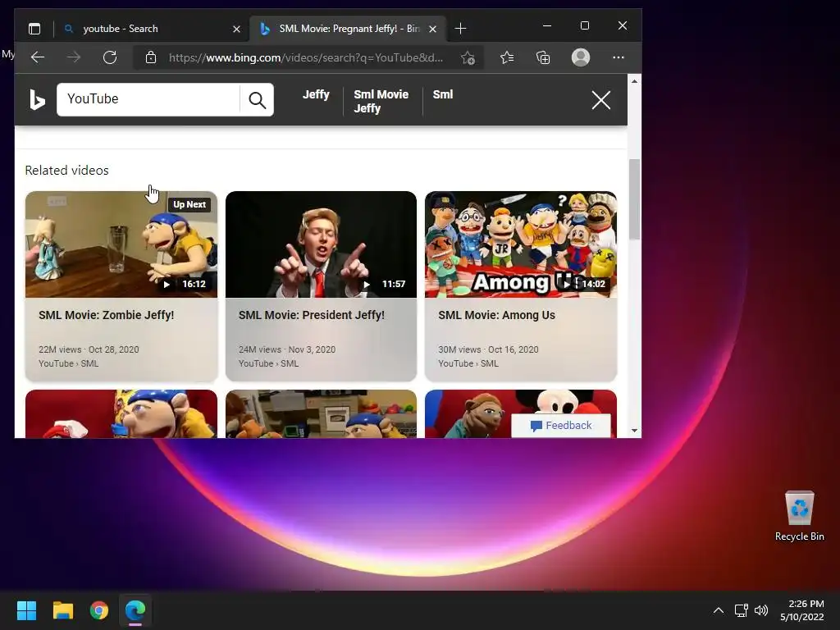
Task: Click title 'SML Movie: President Jeffy!'
Action: click(x=311, y=315)
